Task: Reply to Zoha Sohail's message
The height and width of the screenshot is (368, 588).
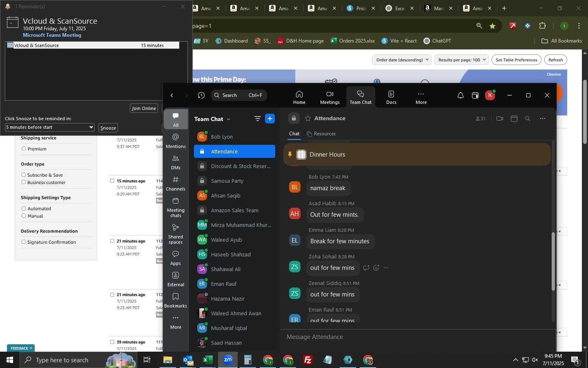Action: [366, 268]
